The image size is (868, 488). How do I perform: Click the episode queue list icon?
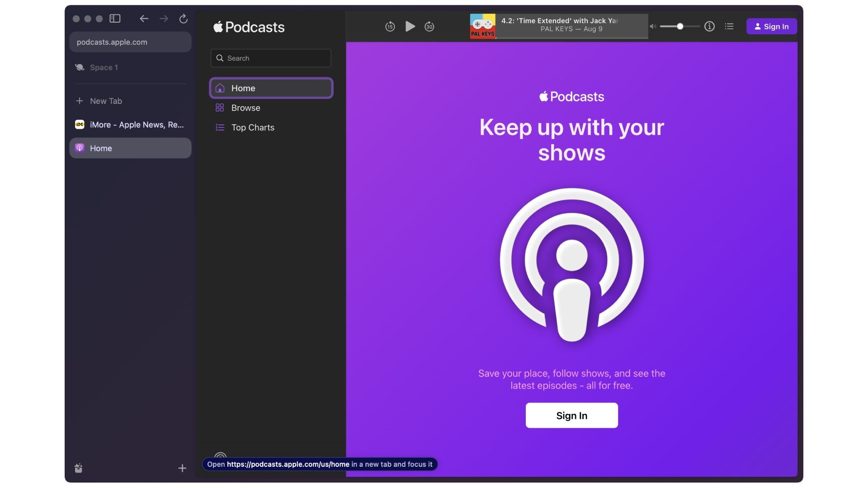point(729,26)
